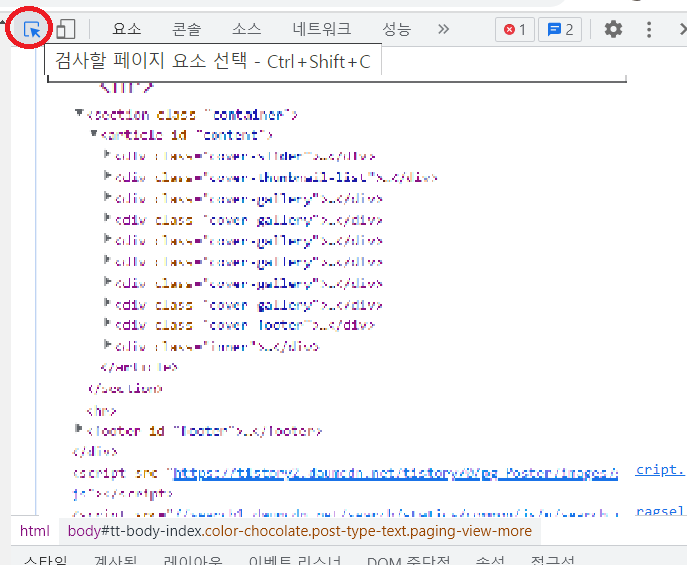Open the issues badge showing 2
Viewport: 687px width, 565px height.
pyautogui.click(x=560, y=30)
